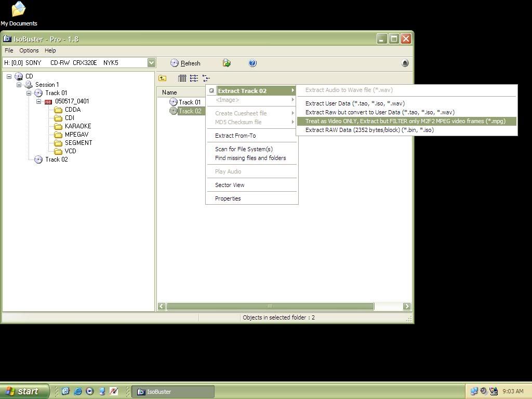Image resolution: width=532 pixels, height=399 pixels.
Task: Choose Extract Raw but convert to User Data
Action: (x=406, y=112)
